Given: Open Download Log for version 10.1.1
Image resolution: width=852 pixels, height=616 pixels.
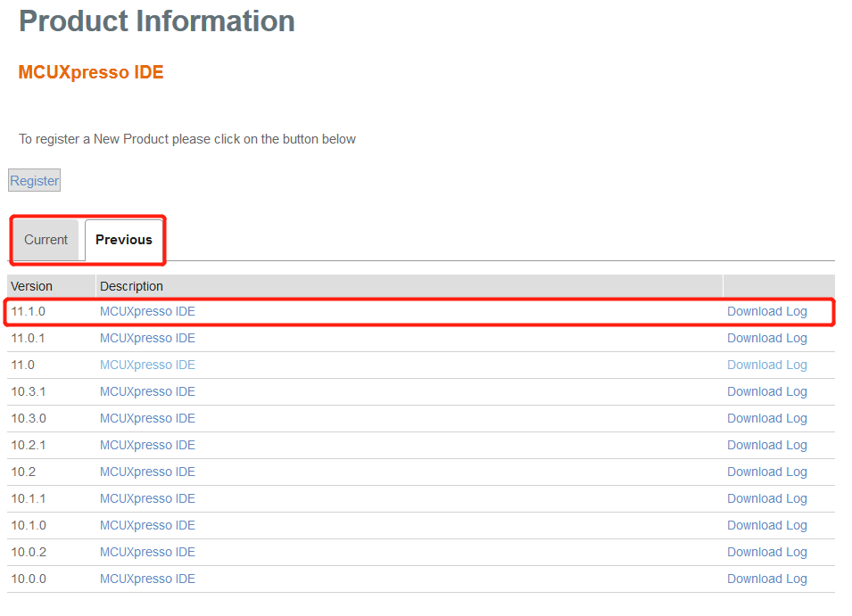Looking at the screenshot, I should 766,498.
